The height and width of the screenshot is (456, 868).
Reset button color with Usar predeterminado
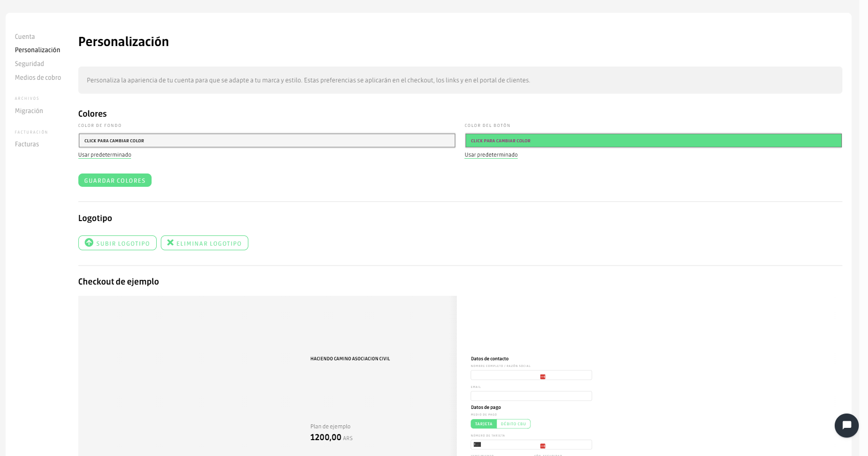pos(491,155)
